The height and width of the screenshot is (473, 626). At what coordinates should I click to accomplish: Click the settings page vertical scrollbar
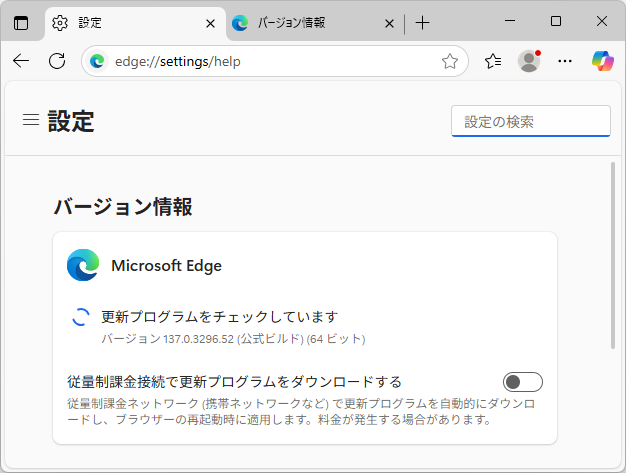point(613,255)
